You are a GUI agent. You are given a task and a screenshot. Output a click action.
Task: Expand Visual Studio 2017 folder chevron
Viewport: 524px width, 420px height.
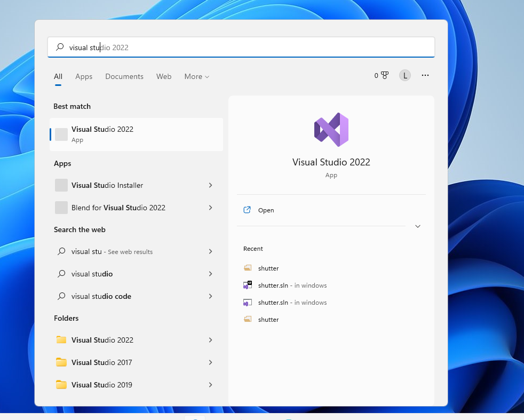coord(211,362)
